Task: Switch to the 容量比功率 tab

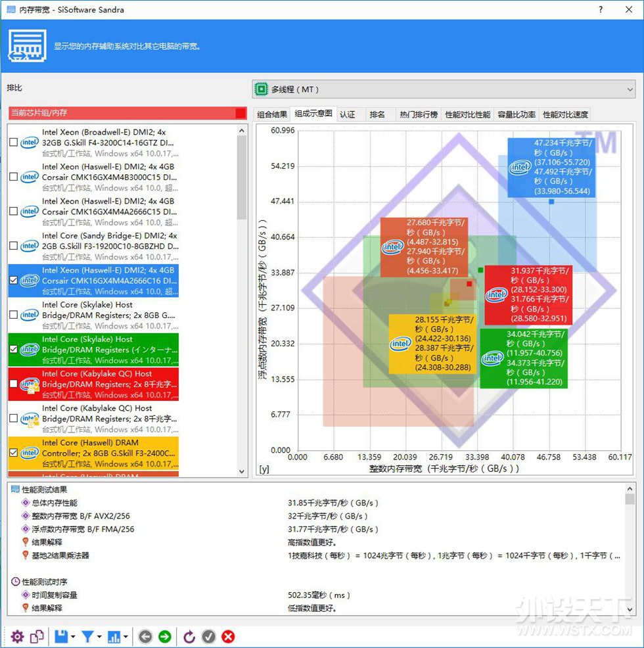Action: tap(517, 114)
